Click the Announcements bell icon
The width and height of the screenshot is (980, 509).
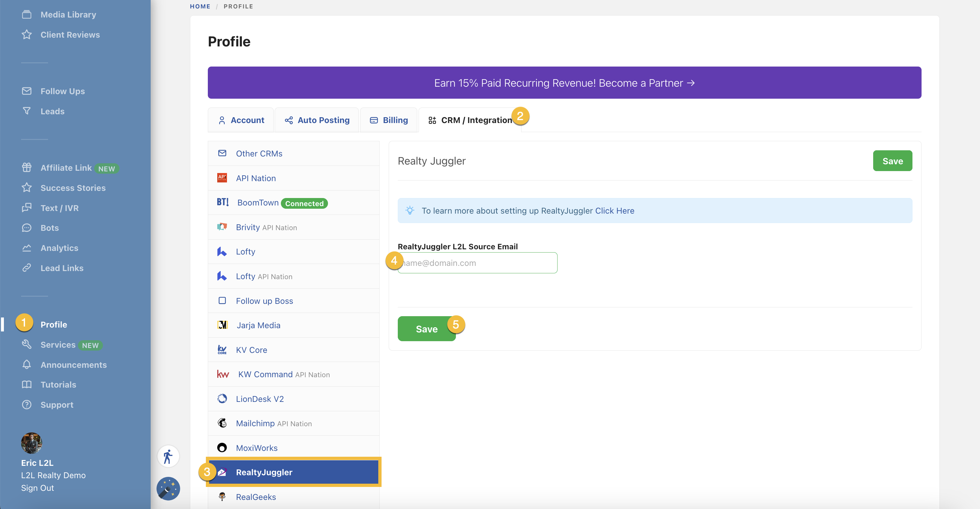point(27,365)
